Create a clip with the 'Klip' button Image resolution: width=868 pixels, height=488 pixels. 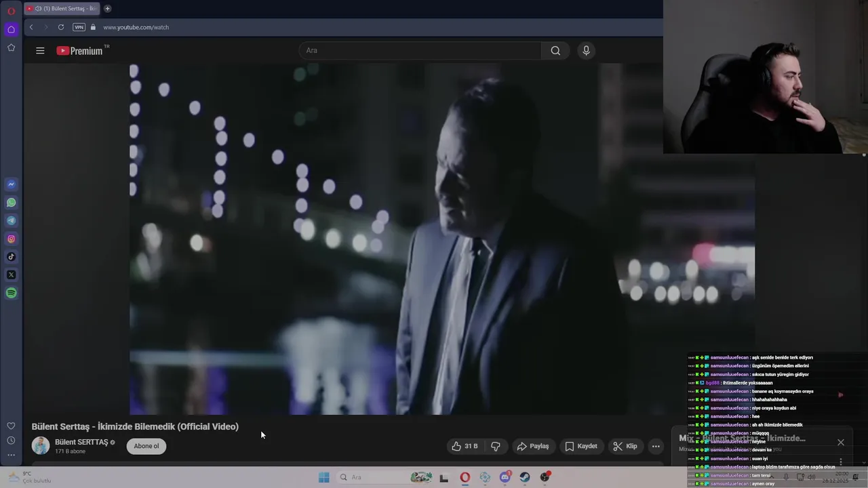[x=625, y=446]
